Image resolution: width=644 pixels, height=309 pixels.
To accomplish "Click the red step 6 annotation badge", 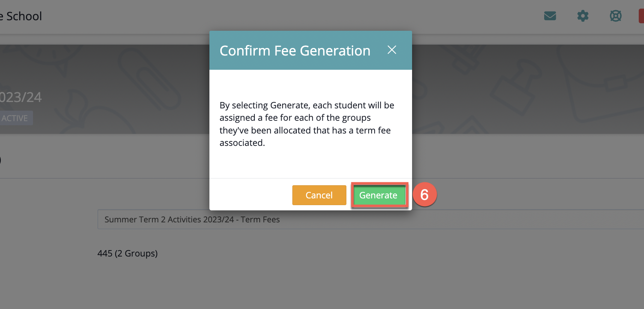I will point(424,195).
